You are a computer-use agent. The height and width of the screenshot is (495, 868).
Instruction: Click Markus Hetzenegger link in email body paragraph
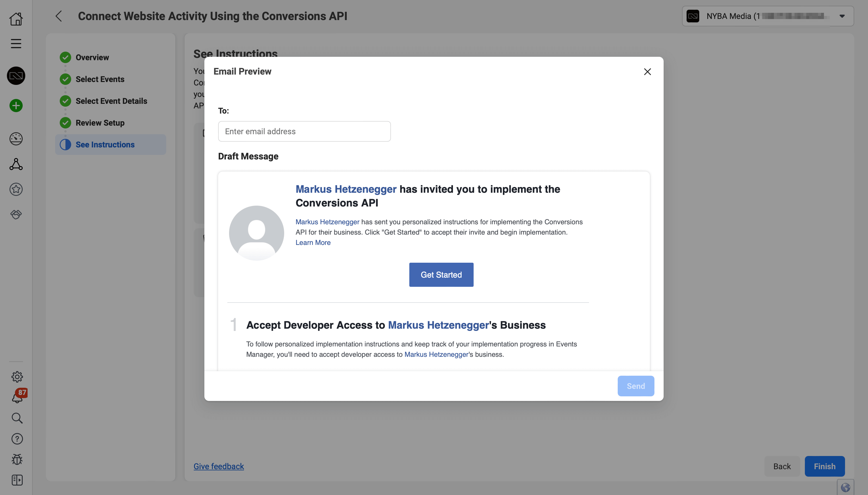tap(327, 222)
